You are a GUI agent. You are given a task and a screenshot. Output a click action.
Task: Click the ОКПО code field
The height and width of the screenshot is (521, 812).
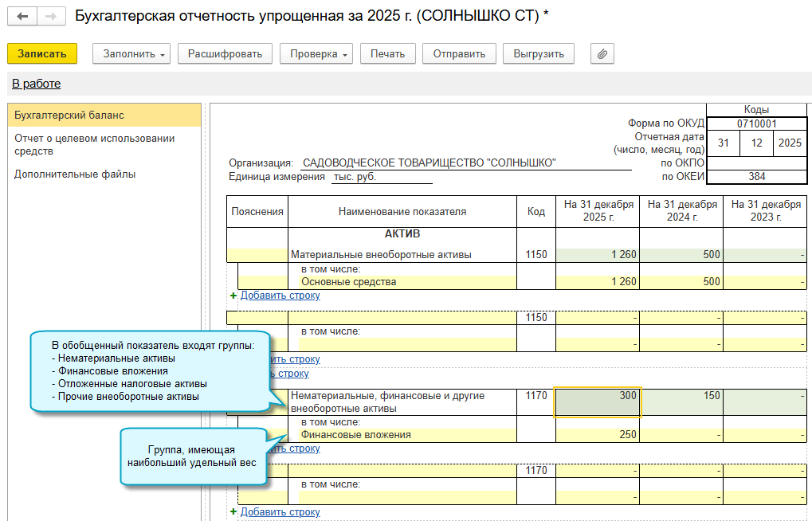(756, 163)
